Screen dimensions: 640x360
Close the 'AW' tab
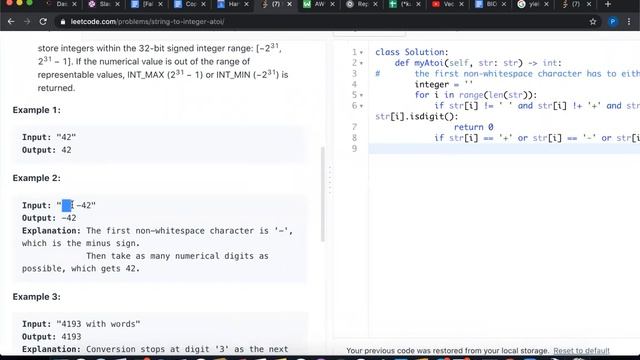coord(332,4)
